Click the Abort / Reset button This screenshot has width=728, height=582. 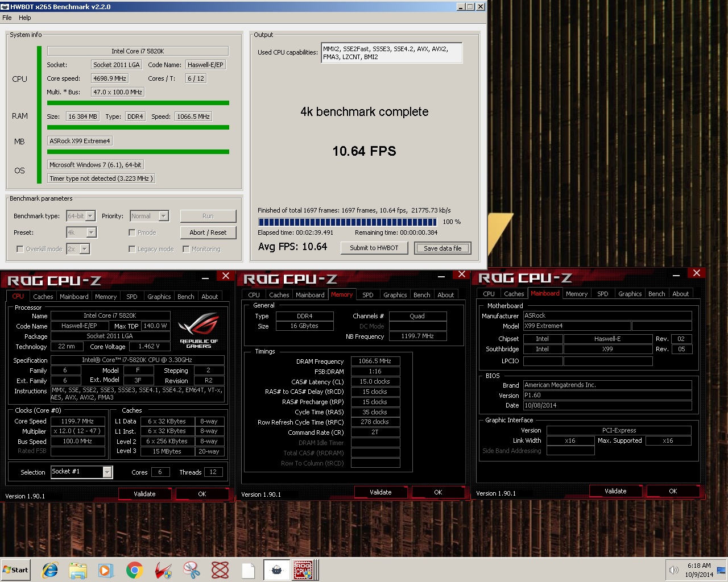208,232
